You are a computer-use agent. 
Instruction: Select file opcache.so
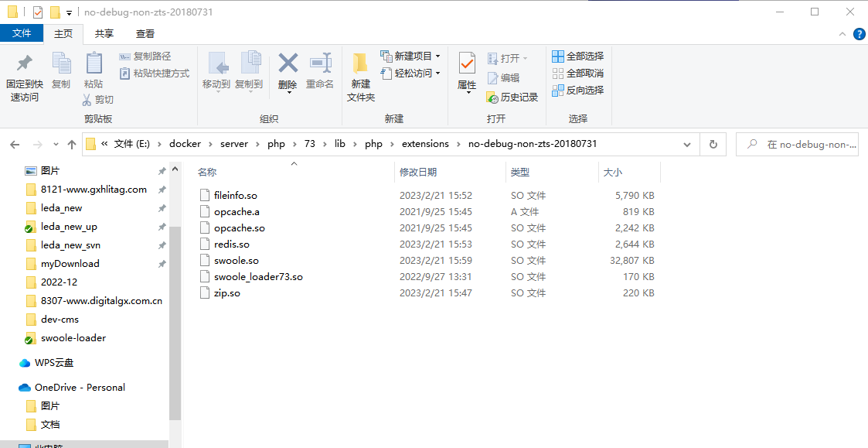pyautogui.click(x=239, y=228)
